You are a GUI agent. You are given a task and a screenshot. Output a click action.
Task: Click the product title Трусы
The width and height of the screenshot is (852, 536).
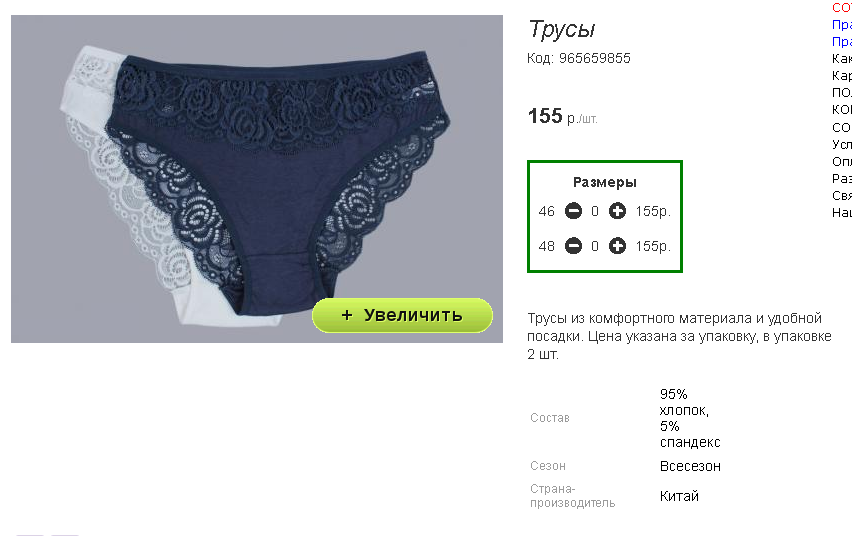pos(562,29)
